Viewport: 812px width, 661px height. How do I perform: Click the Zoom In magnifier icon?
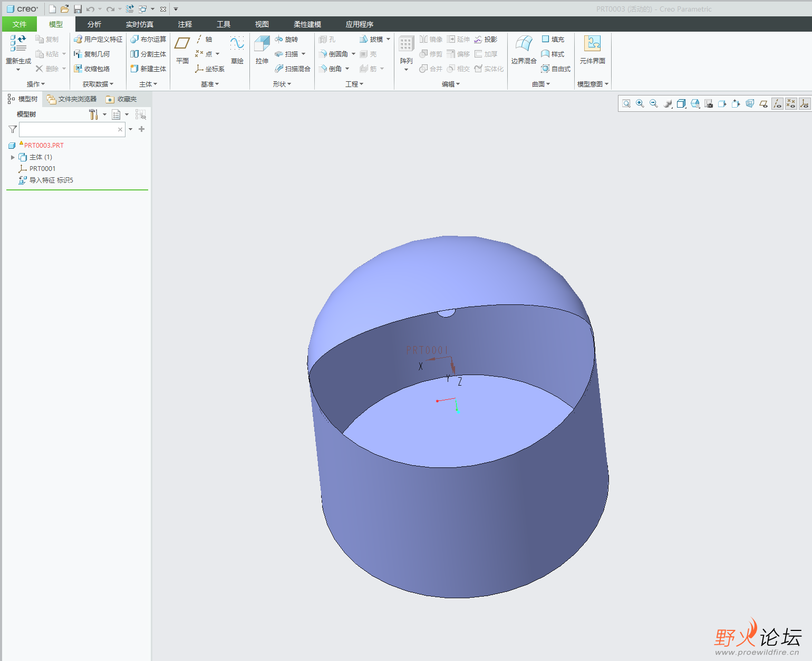coord(640,104)
